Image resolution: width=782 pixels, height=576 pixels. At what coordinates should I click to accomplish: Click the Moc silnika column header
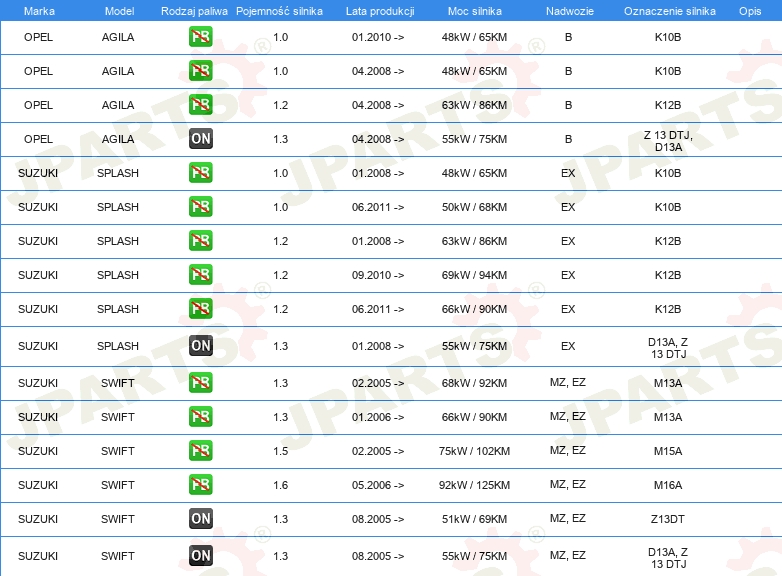click(x=474, y=11)
